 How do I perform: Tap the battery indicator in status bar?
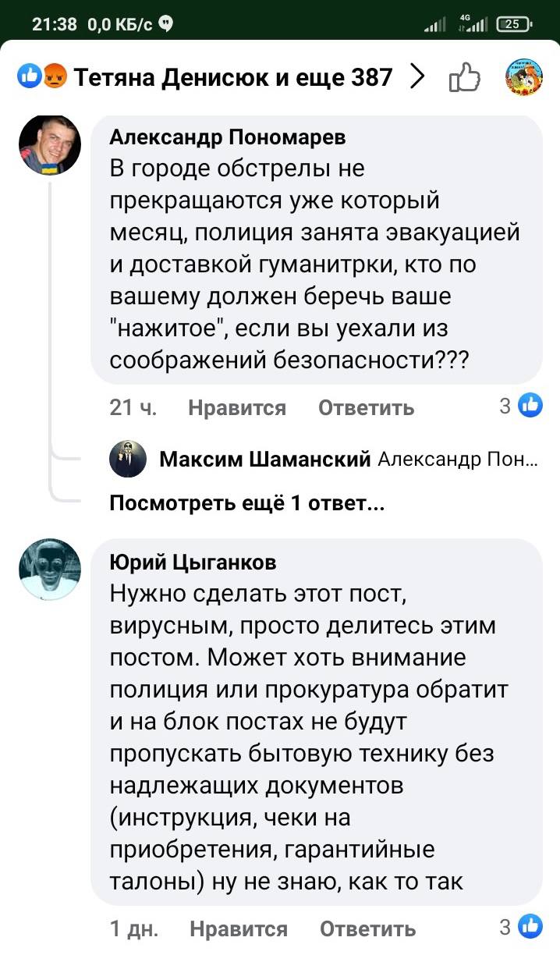(x=518, y=24)
